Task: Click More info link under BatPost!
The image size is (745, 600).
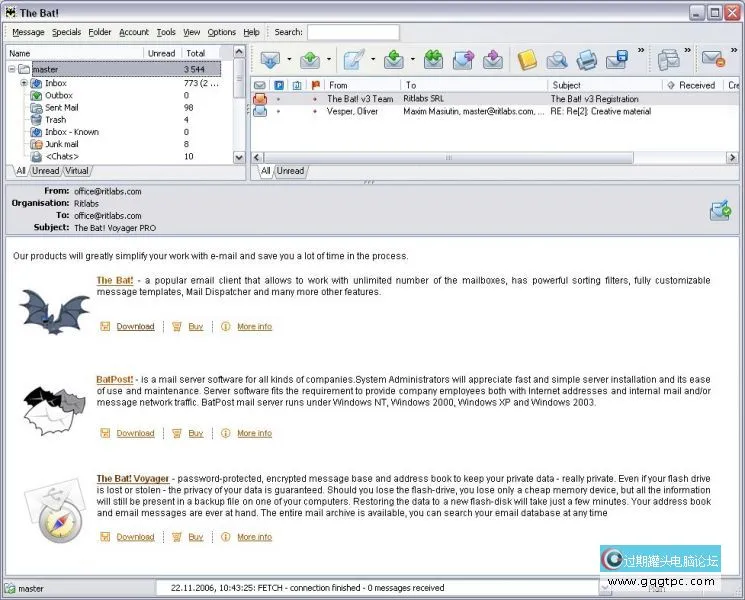Action: pyautogui.click(x=255, y=433)
